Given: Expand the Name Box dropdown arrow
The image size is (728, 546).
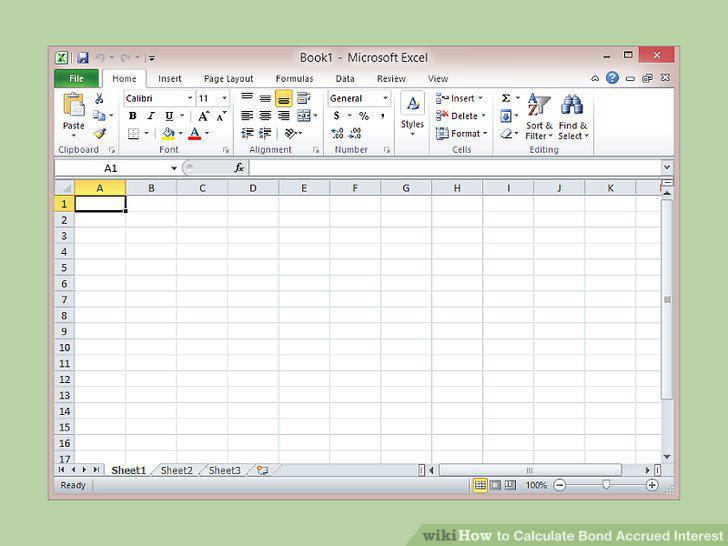Looking at the screenshot, I should [174, 168].
